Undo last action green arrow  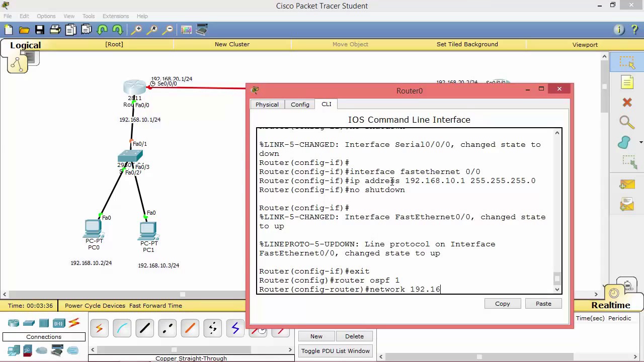(x=102, y=30)
